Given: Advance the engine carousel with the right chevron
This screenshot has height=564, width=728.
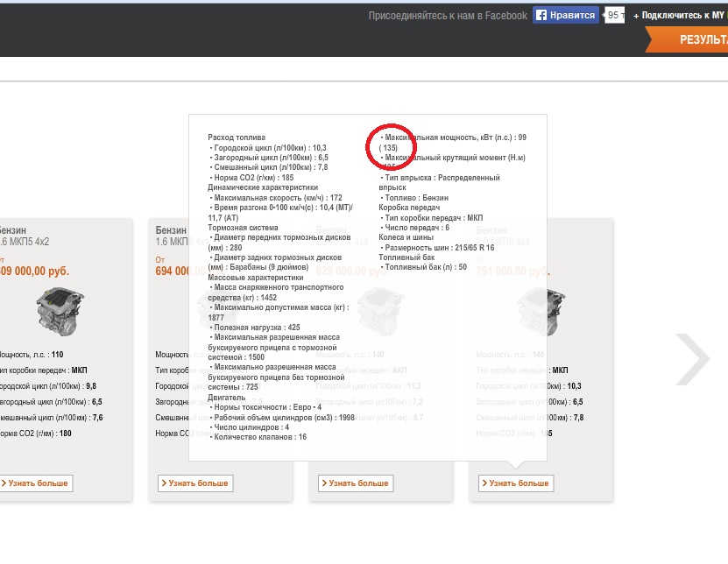Looking at the screenshot, I should pos(692,358).
